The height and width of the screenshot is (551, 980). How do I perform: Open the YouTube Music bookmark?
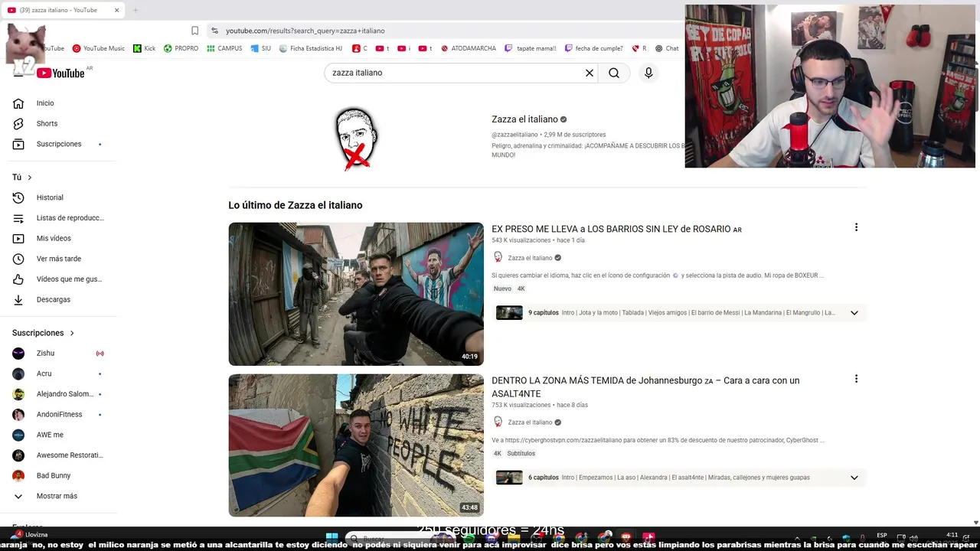click(99, 48)
